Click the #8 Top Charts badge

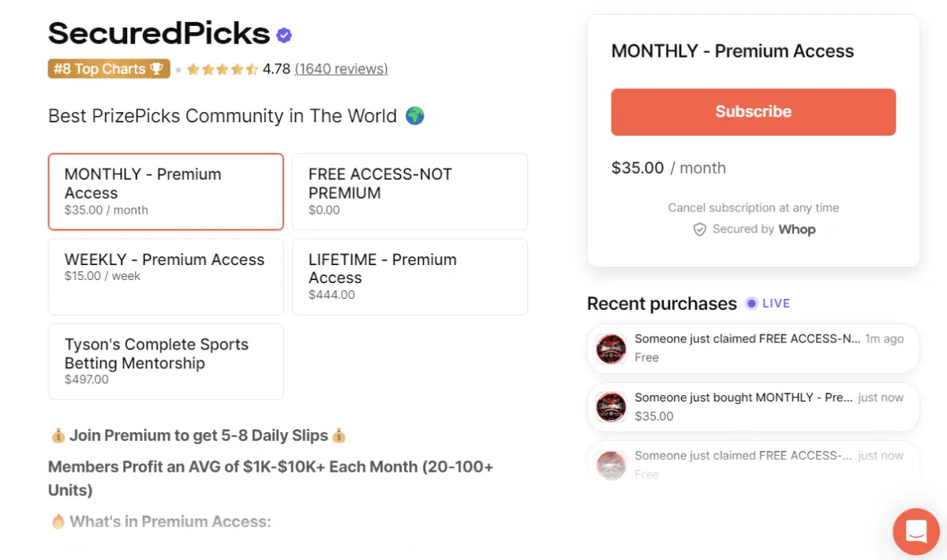(x=109, y=69)
